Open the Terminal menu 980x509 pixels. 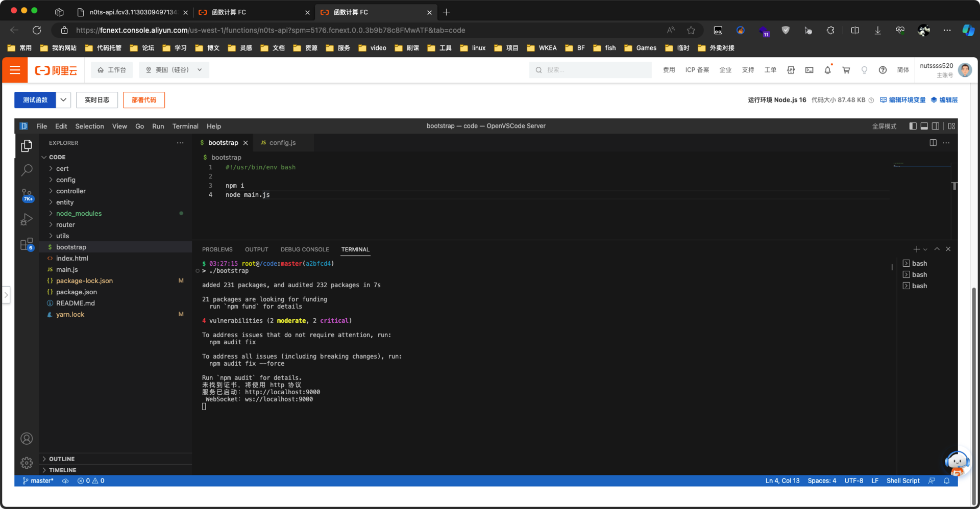coord(185,126)
